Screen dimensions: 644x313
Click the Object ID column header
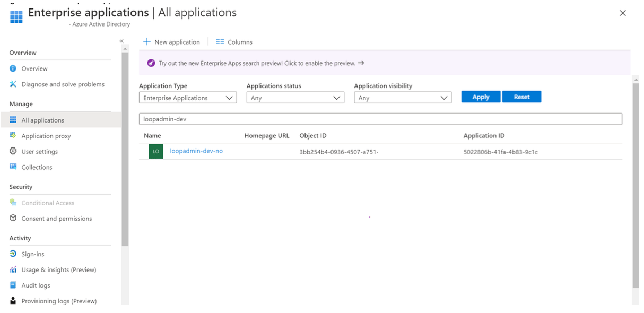pos(313,135)
